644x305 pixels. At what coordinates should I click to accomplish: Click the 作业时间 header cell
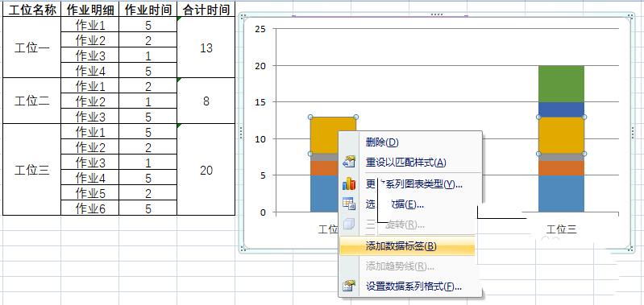coord(147,10)
